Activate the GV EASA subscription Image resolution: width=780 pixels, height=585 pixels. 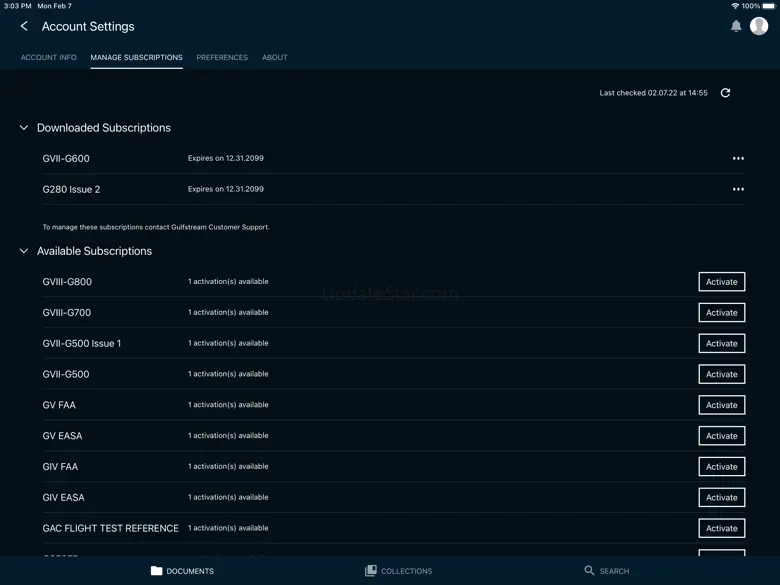[721, 436]
